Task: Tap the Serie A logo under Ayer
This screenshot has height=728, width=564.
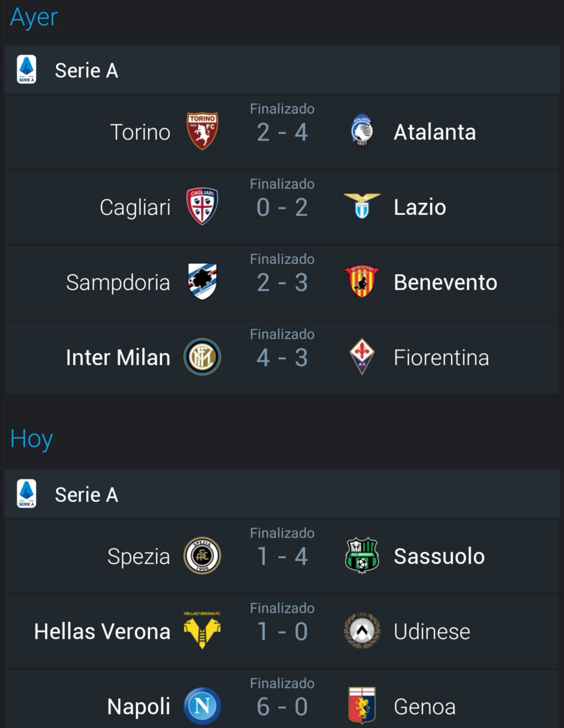Action: coord(27,69)
